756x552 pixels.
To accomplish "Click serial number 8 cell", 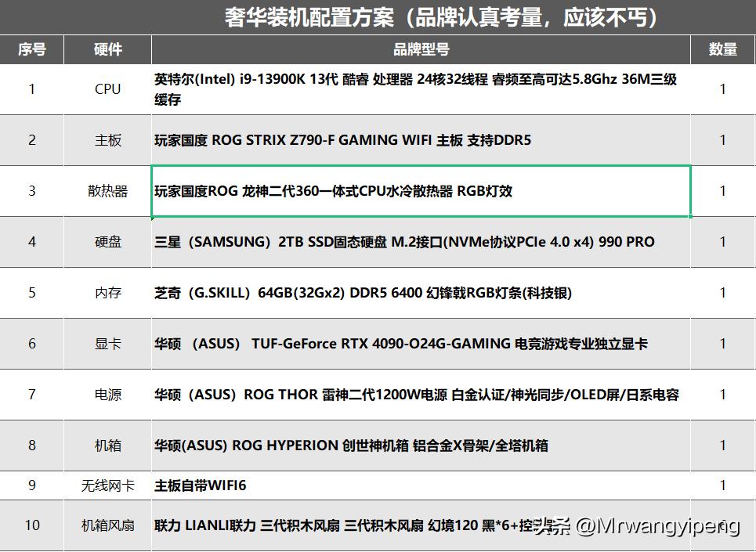I will pos(32,446).
